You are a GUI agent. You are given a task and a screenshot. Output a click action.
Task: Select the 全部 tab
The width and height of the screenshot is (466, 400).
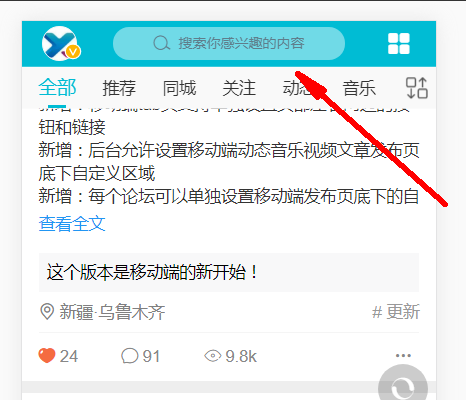coord(57,88)
